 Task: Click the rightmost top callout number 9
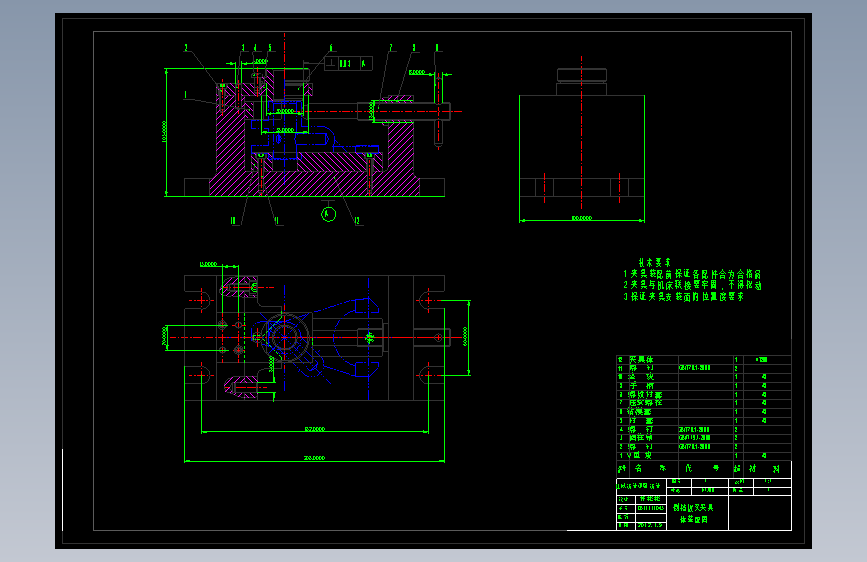coord(437,48)
